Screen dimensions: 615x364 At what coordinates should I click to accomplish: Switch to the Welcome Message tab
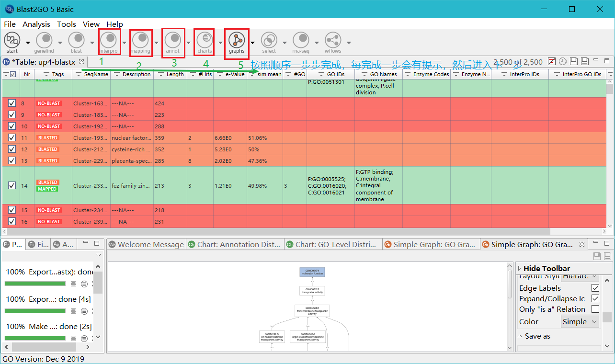coord(146,244)
